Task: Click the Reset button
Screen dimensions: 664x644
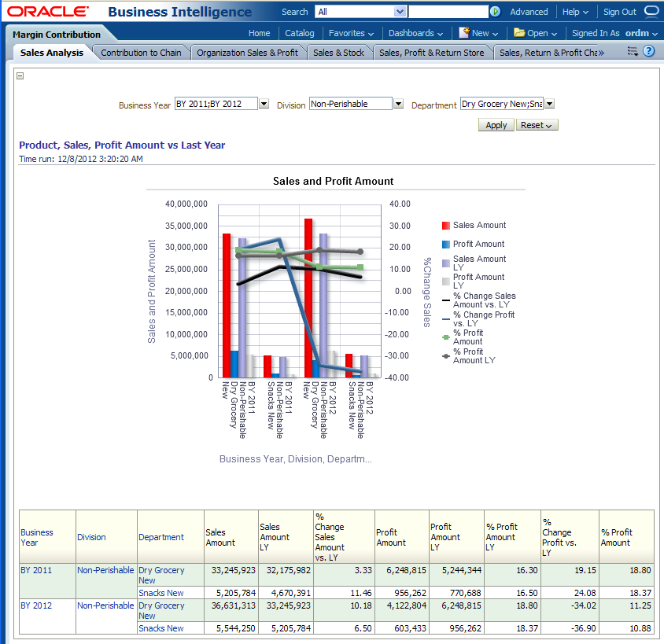Action: point(537,125)
